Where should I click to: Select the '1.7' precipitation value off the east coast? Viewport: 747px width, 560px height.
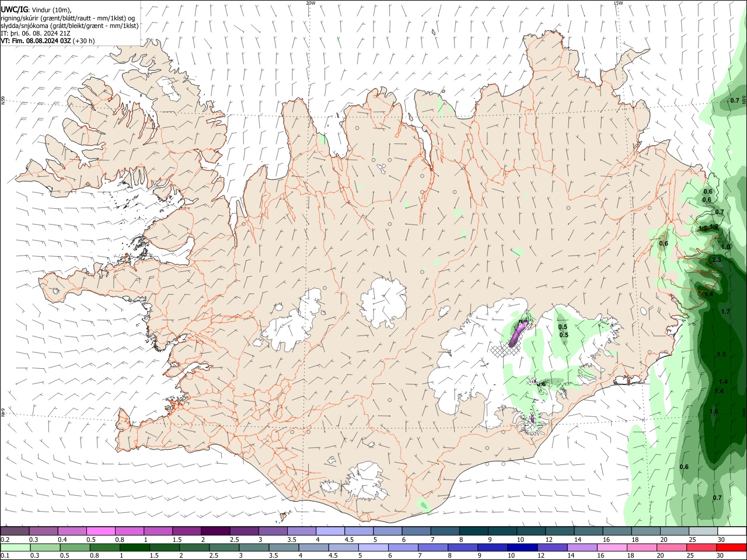[x=725, y=311]
